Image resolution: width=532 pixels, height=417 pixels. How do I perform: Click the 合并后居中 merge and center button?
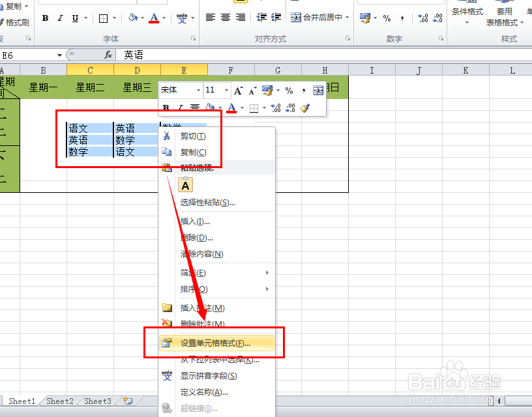tap(317, 18)
